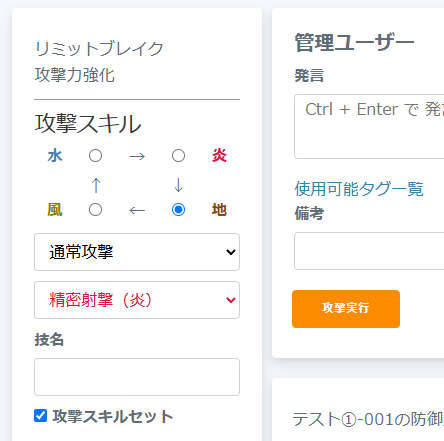Select the fire (炎) element radio button
This screenshot has width=444, height=441.
pos(178,156)
